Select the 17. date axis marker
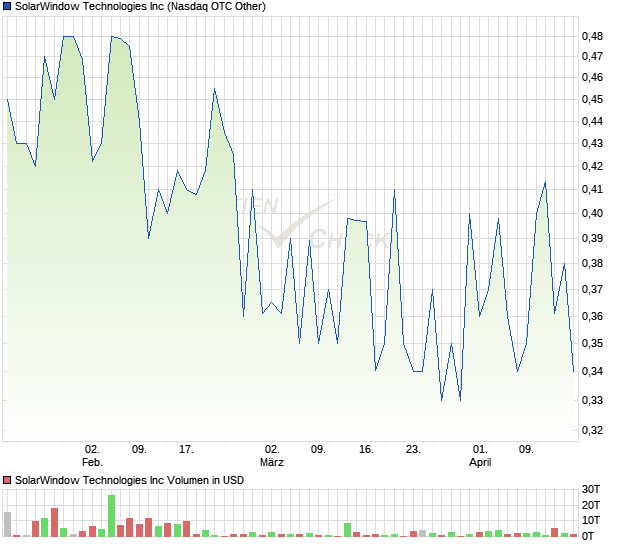 click(x=186, y=450)
